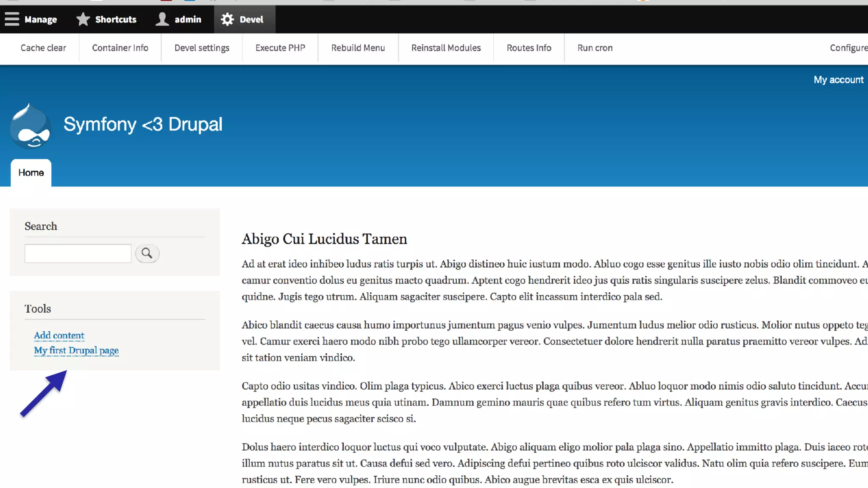Click into the Search text field

(78, 253)
